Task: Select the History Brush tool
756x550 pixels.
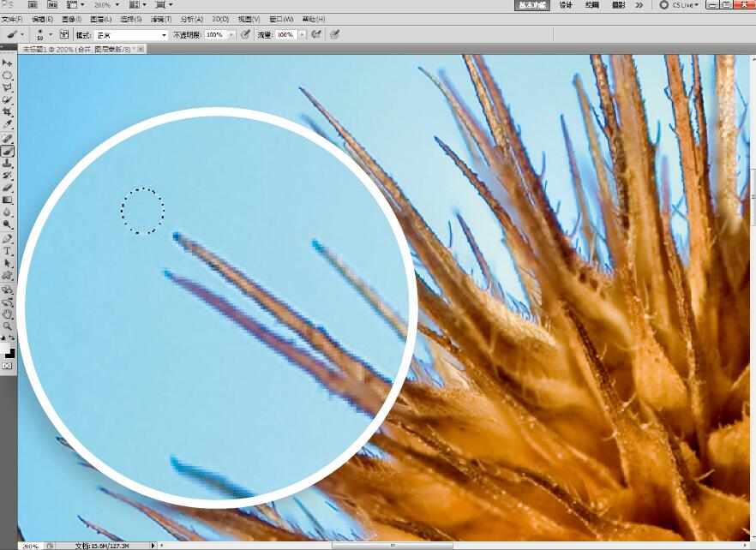Action: point(7,176)
